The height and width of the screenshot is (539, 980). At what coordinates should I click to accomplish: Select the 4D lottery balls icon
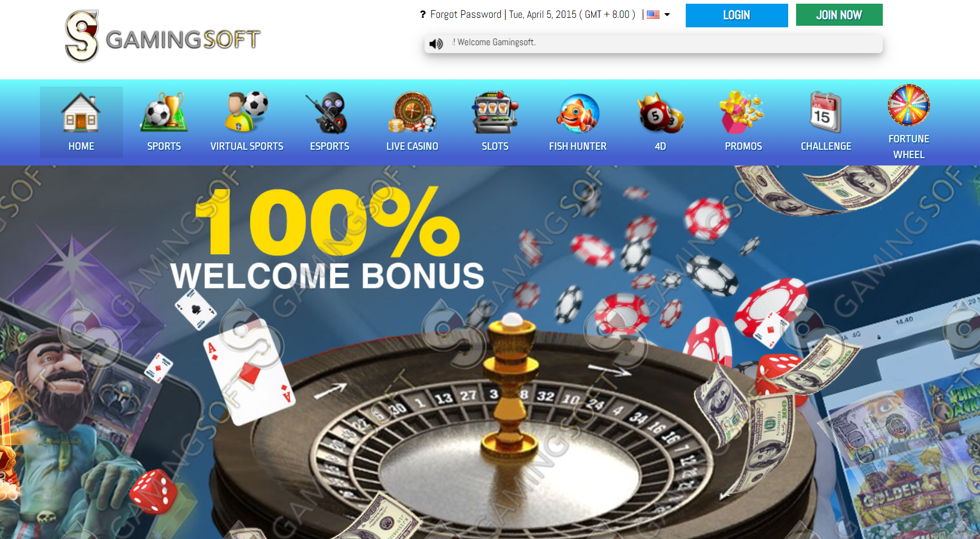(661, 112)
